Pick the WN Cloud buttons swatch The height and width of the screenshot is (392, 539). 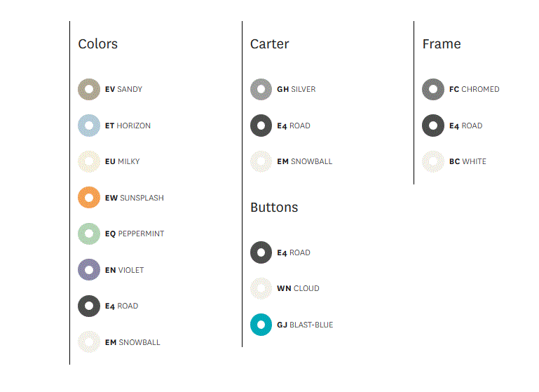[x=261, y=288]
